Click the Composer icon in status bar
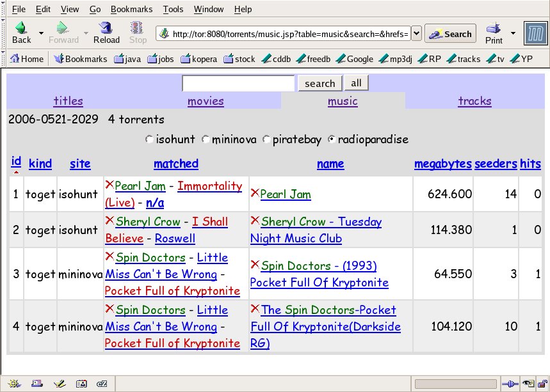 [x=60, y=384]
